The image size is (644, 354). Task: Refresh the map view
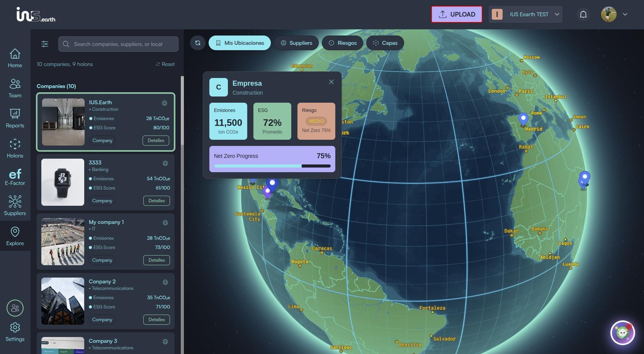tap(198, 43)
